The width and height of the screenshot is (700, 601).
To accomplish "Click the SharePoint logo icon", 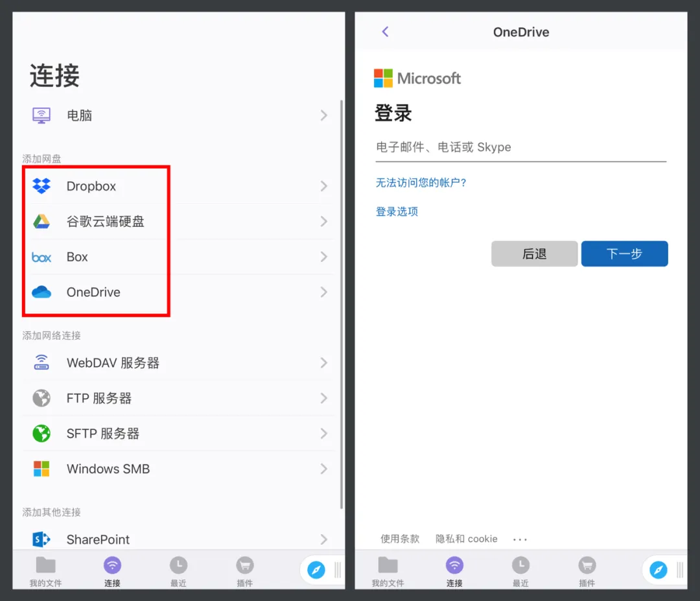I will (x=41, y=539).
